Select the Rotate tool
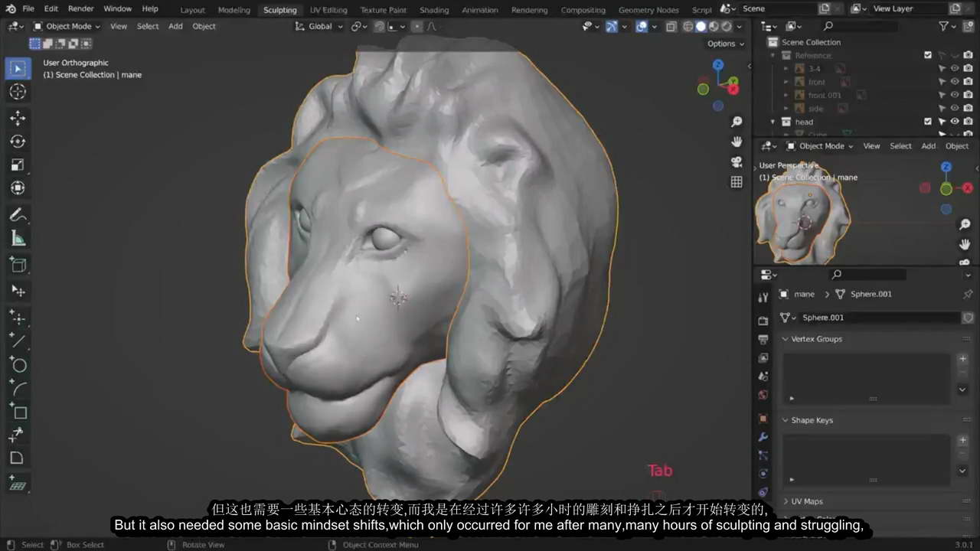Viewport: 980px width, 551px height. point(17,142)
